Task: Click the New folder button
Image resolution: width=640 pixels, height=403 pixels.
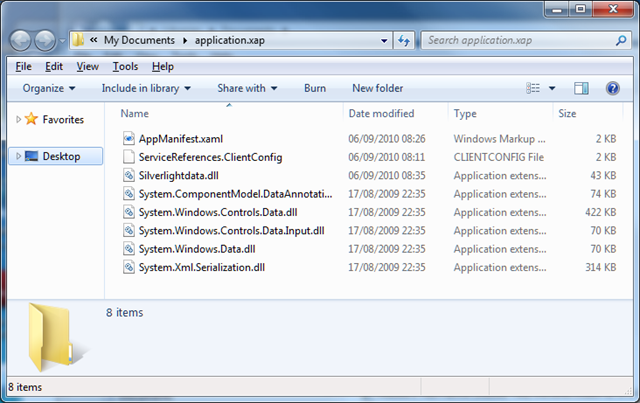Action: click(x=378, y=88)
